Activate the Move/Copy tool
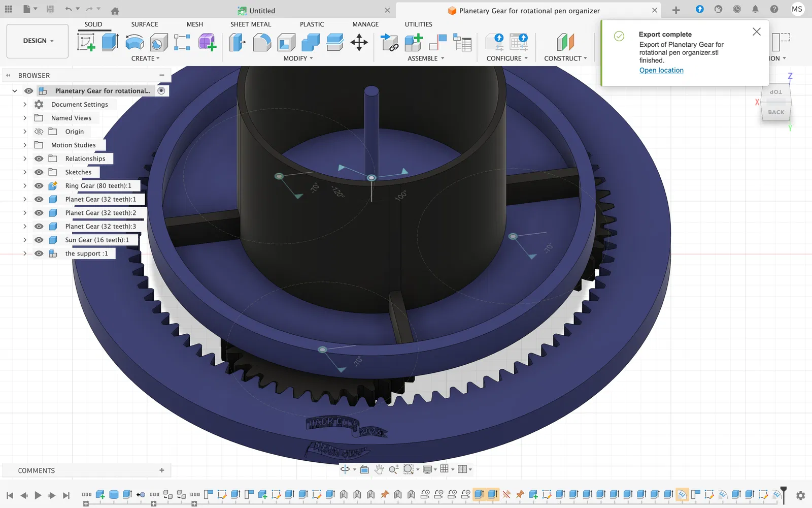Image resolution: width=812 pixels, height=508 pixels. [359, 42]
